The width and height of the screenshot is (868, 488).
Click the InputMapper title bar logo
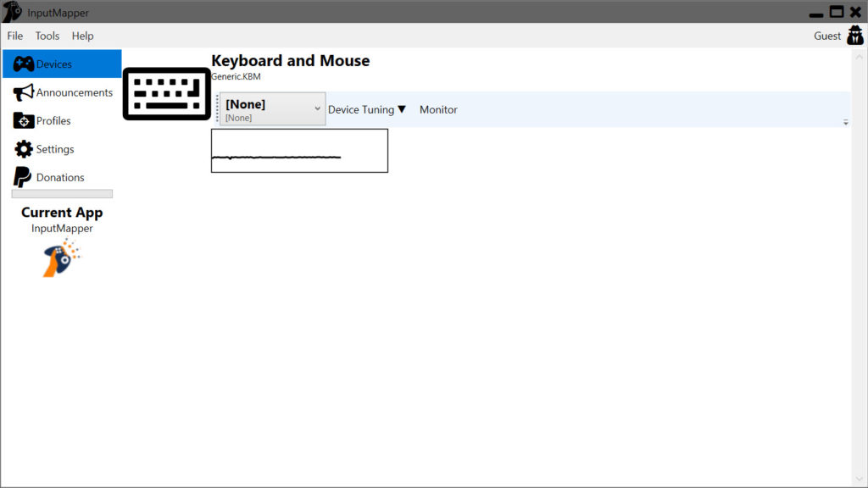[x=12, y=12]
